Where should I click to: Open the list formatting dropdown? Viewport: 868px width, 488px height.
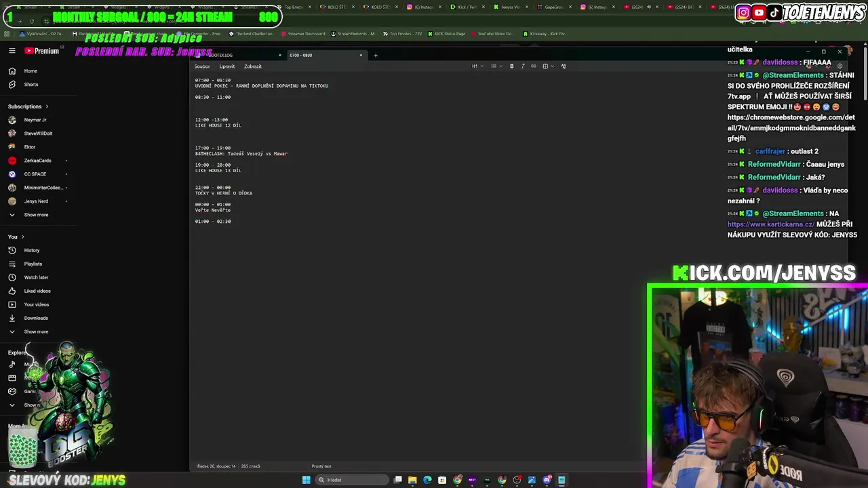tap(495, 66)
